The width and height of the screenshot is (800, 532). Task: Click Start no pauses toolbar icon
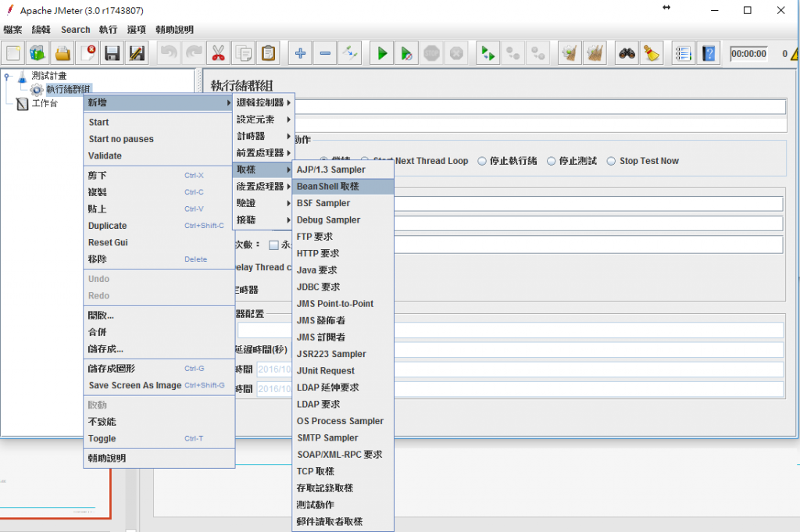pos(406,54)
